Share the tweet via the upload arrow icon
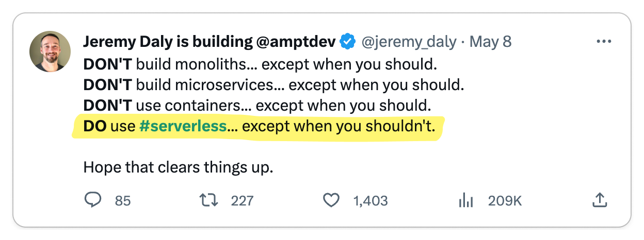Viewport: 644px width, 240px height. [x=599, y=200]
